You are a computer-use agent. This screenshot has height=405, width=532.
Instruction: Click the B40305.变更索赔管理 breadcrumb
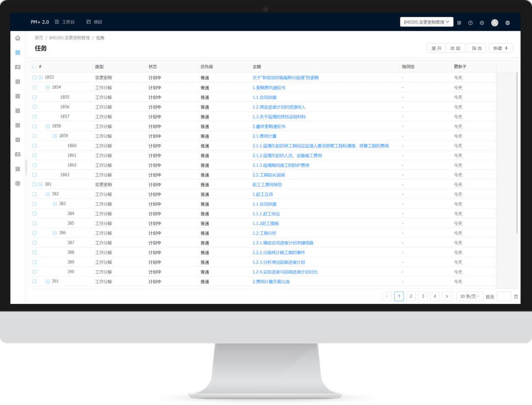(70, 38)
